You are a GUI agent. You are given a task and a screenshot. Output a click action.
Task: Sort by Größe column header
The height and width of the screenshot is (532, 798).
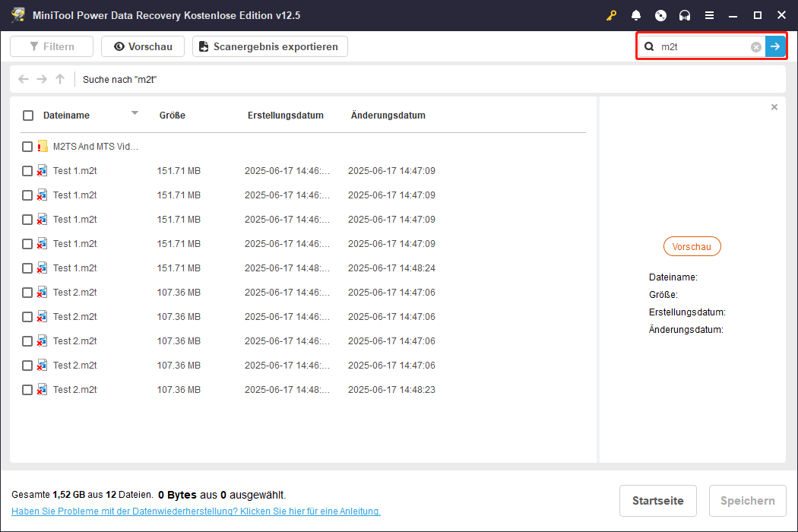click(x=172, y=116)
